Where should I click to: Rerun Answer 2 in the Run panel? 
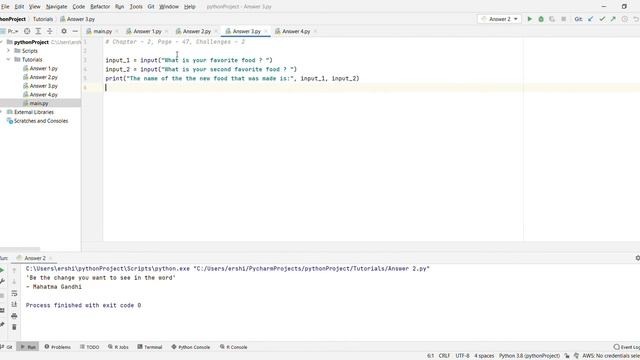[2, 270]
